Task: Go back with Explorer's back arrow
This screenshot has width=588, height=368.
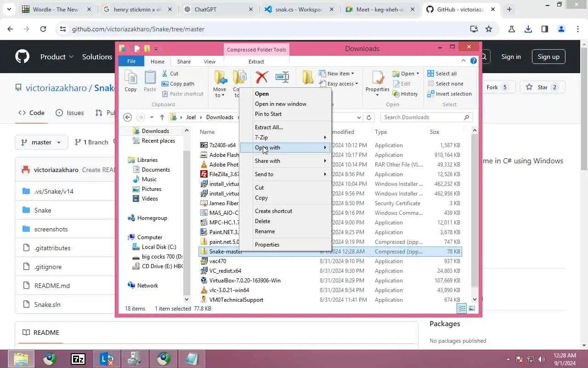Action: pos(128,117)
